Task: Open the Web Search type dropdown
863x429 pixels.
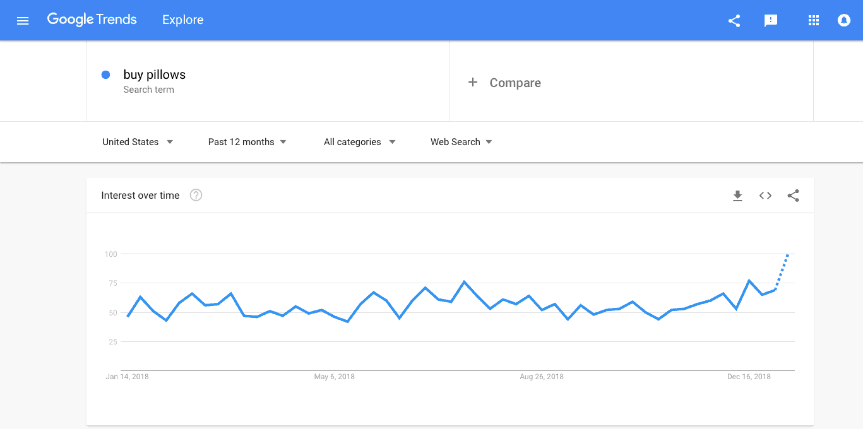Action: click(461, 142)
